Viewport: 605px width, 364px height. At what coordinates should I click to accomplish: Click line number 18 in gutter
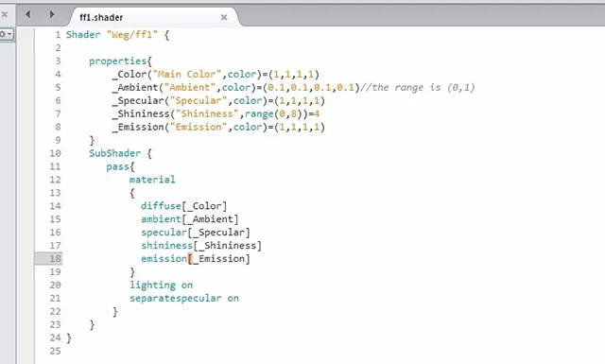(x=55, y=258)
